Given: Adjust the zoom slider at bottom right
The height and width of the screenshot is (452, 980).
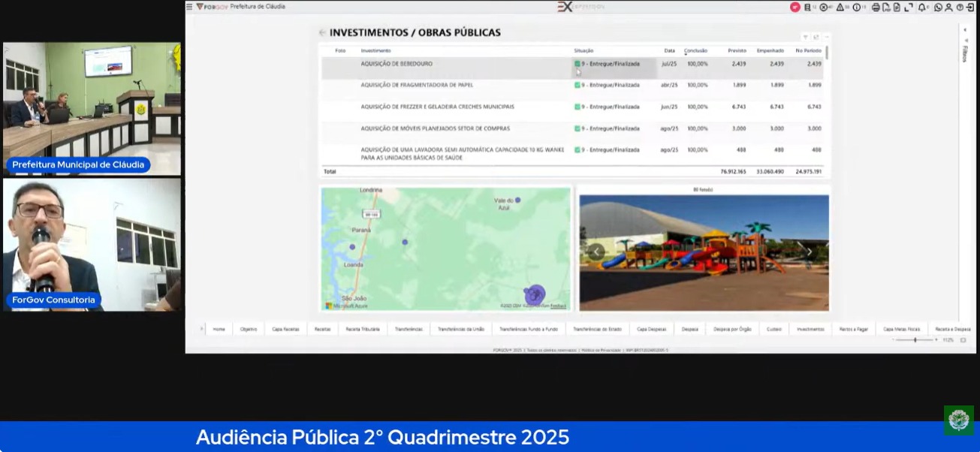Looking at the screenshot, I should coord(915,340).
